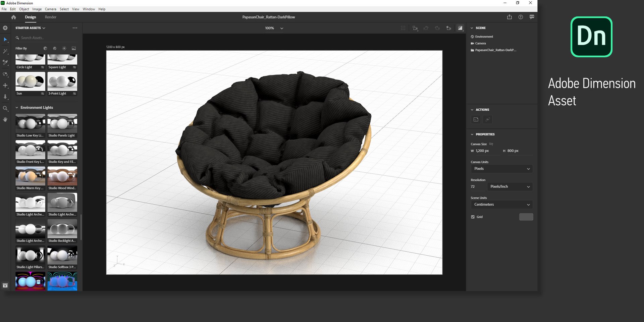Screen dimensions: 644x322
Task: Select the Pan camera tool
Action: (5, 86)
